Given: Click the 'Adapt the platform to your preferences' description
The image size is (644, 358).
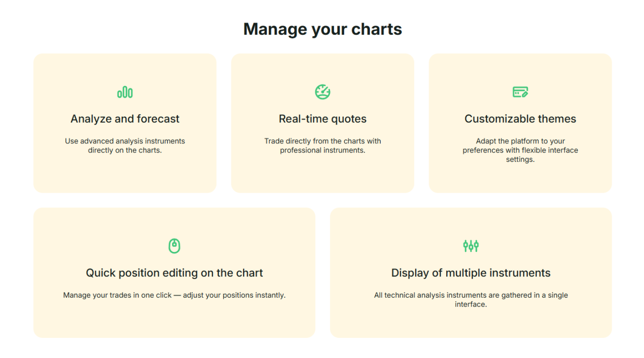Looking at the screenshot, I should pyautogui.click(x=520, y=150).
